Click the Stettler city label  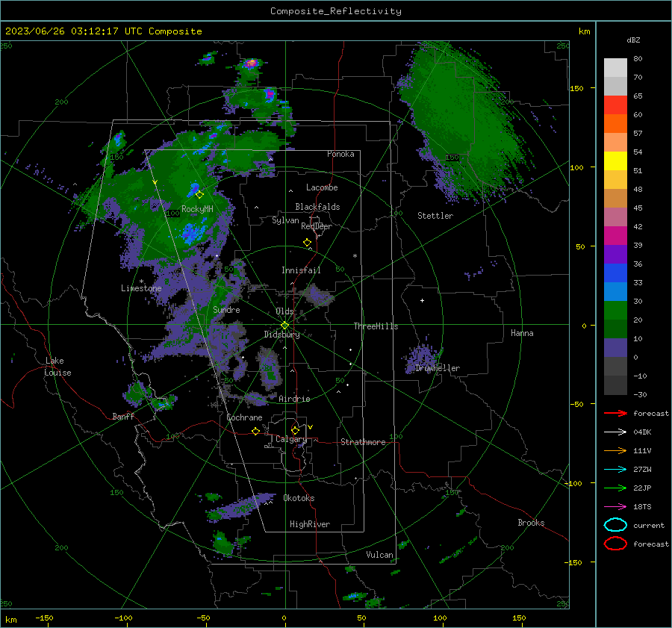coord(435,216)
